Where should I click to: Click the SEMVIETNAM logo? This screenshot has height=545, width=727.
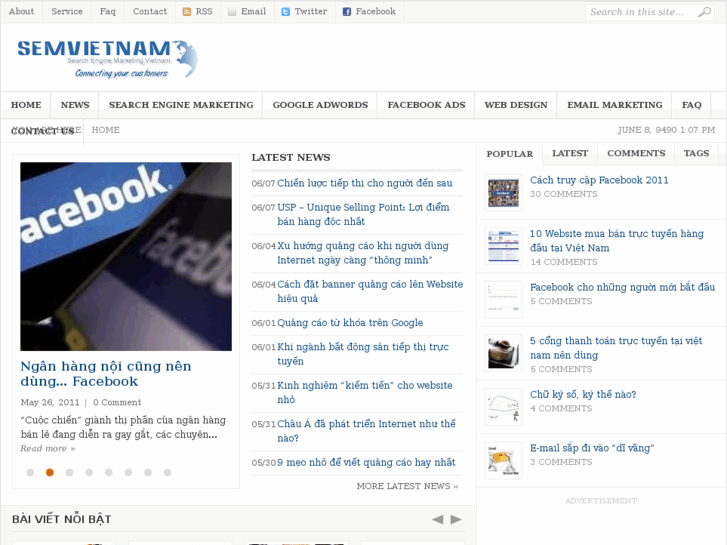coord(108,59)
